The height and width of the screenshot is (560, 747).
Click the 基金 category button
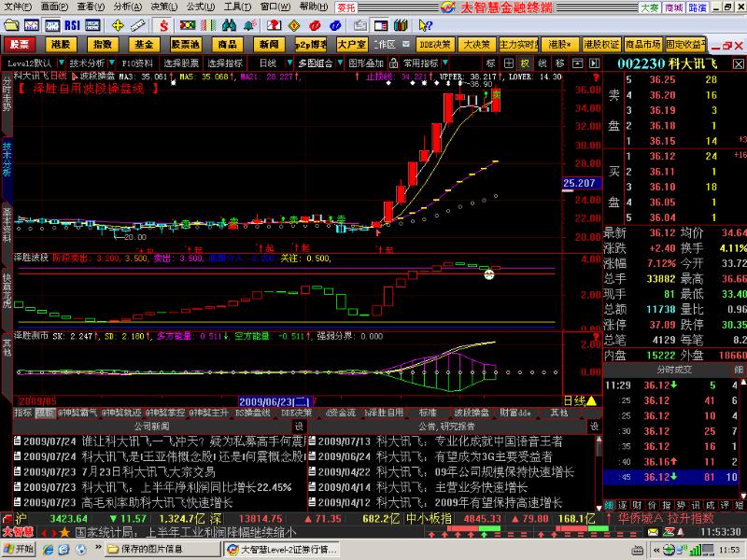(144, 44)
